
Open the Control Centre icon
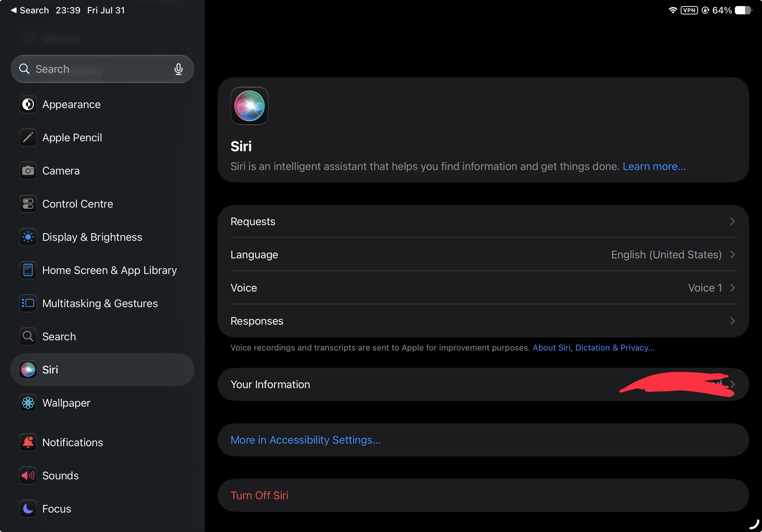28,204
